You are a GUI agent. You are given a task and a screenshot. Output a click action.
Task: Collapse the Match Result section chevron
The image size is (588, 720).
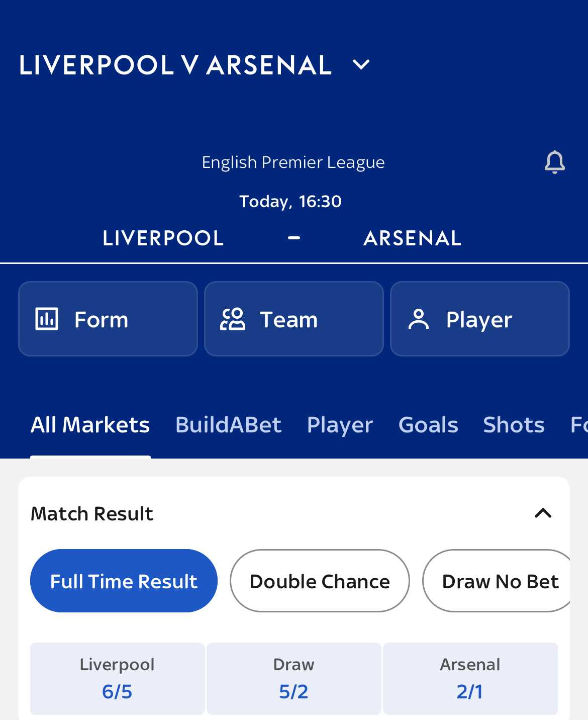coord(543,513)
